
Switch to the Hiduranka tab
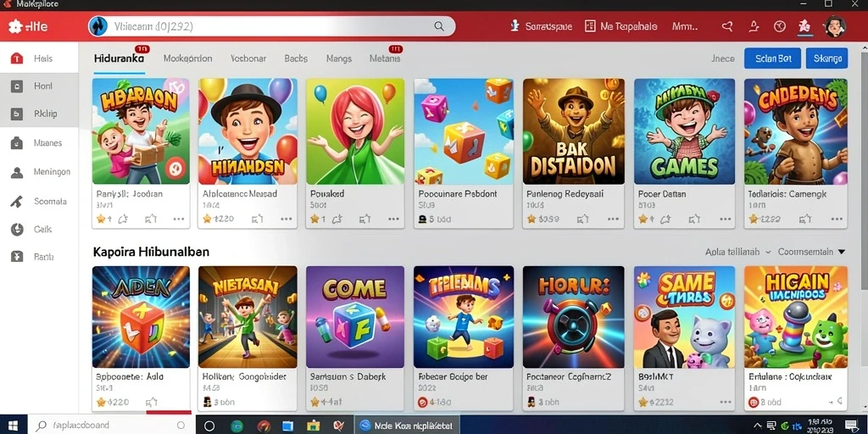tap(119, 58)
